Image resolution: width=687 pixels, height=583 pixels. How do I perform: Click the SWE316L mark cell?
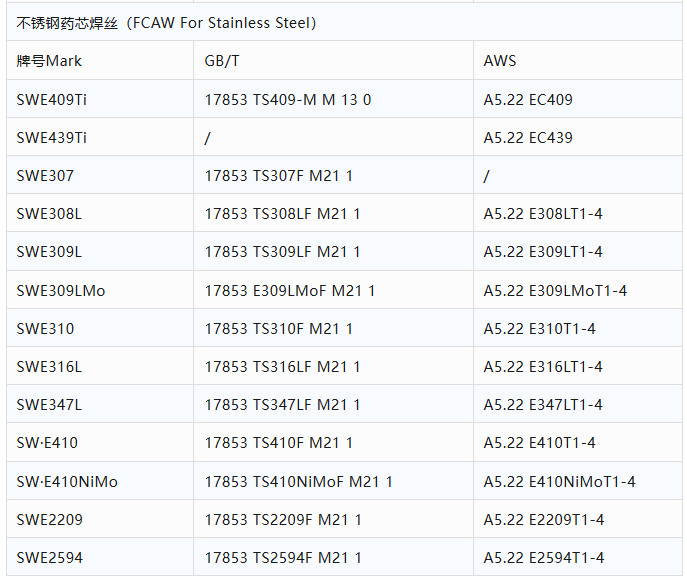(x=50, y=367)
